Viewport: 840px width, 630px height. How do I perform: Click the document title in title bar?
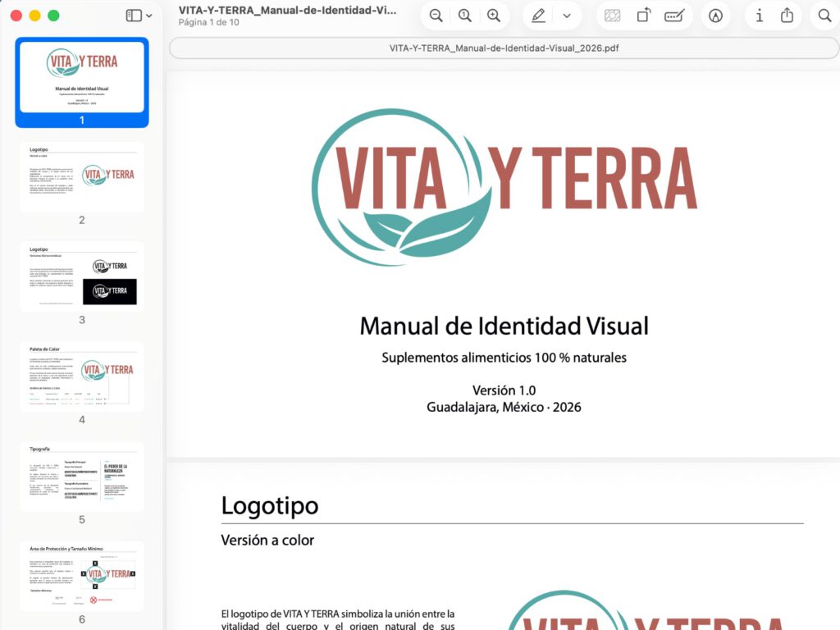tap(288, 10)
